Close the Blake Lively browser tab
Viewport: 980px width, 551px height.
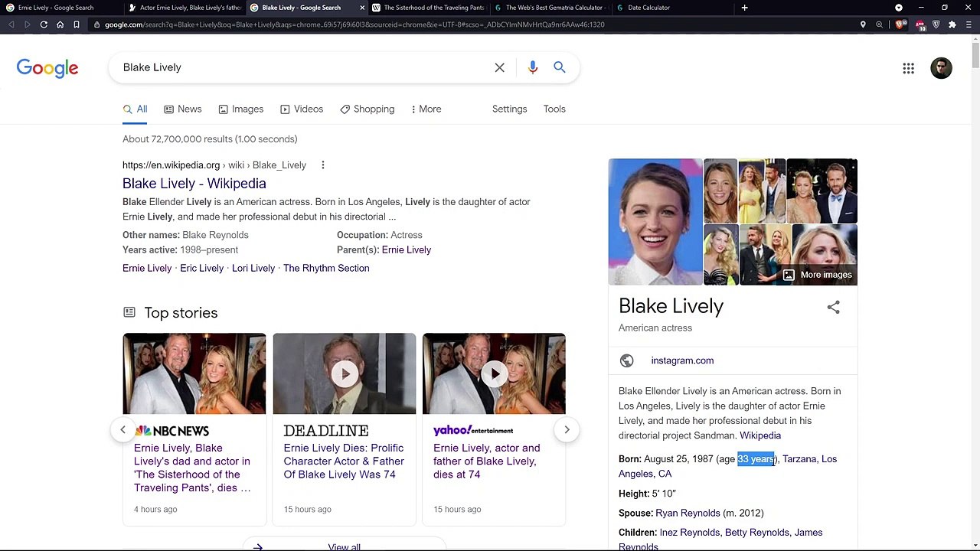362,8
